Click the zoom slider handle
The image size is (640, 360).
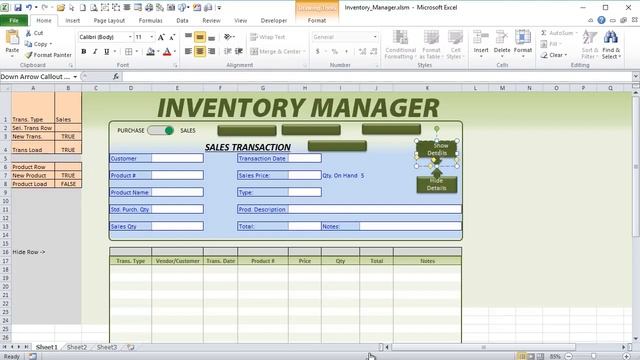[593, 356]
